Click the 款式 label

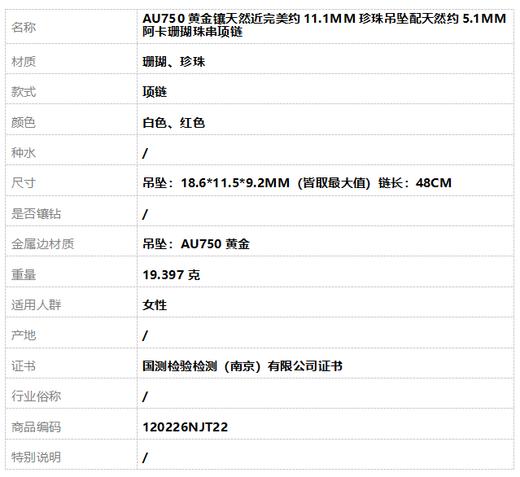coord(23,92)
